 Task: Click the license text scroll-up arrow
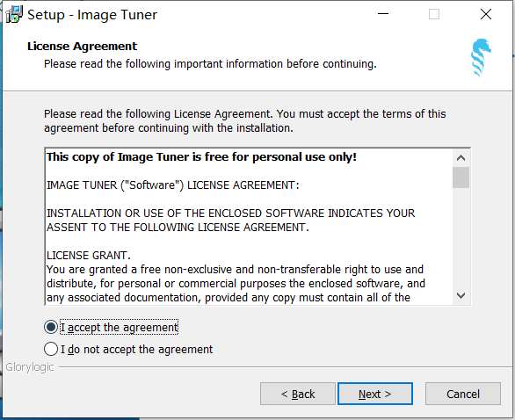tap(461, 158)
